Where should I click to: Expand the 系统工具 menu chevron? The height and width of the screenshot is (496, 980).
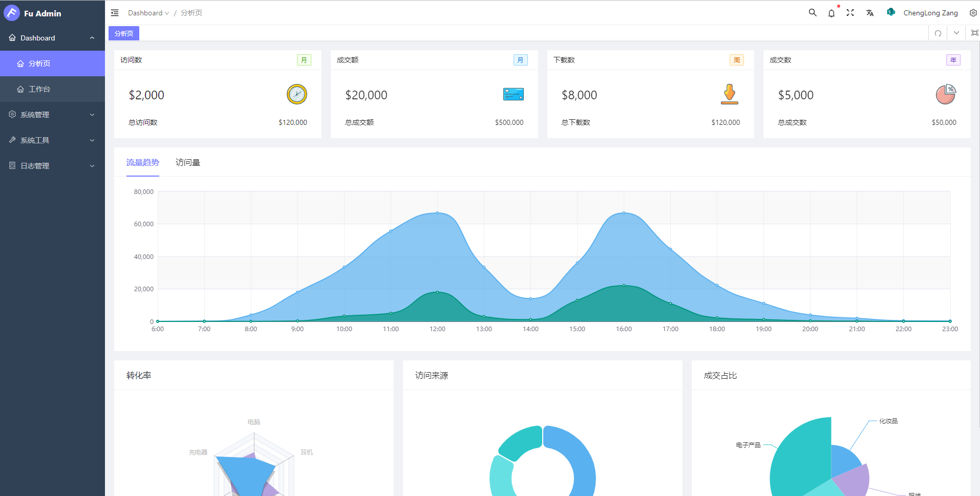pos(92,140)
